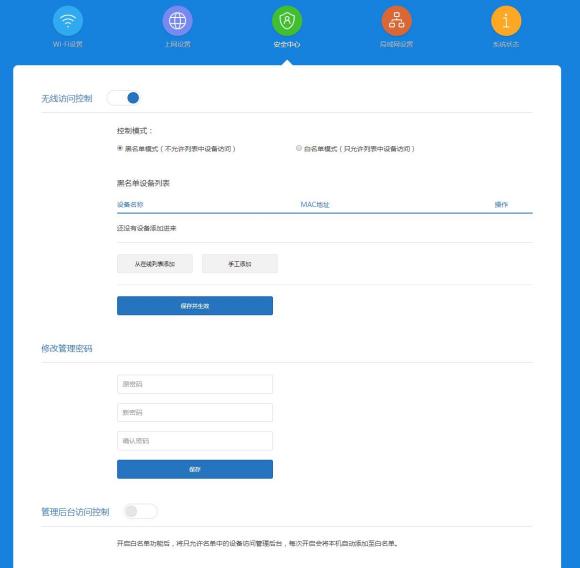Select the blacklist mode radio button
Screen dimensions: 580x568
pos(120,148)
